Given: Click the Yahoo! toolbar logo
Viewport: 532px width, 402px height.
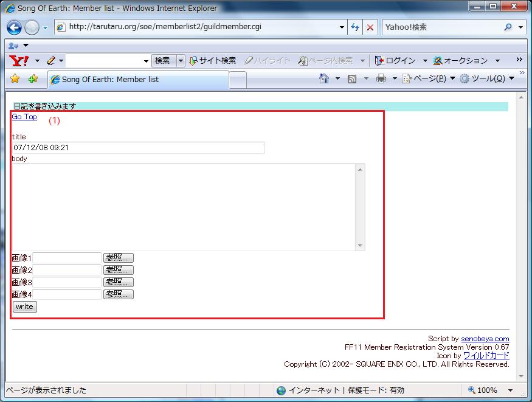Looking at the screenshot, I should pos(19,61).
